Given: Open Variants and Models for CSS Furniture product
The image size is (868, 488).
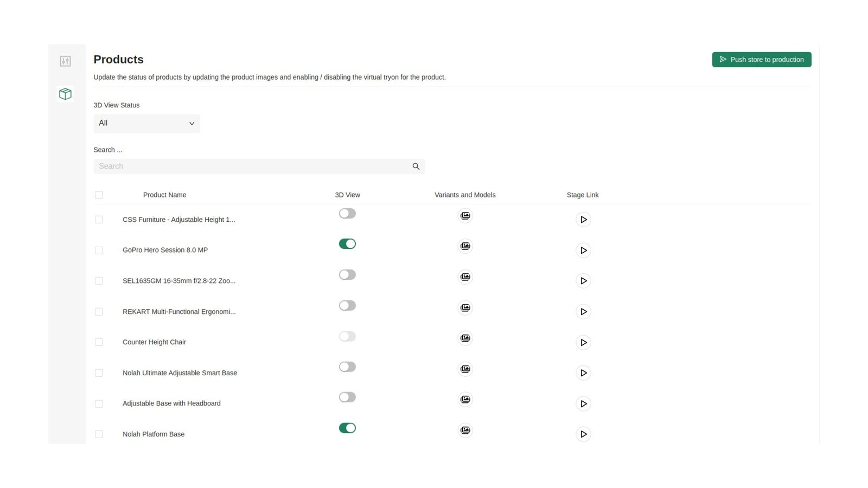Looking at the screenshot, I should coord(465,215).
